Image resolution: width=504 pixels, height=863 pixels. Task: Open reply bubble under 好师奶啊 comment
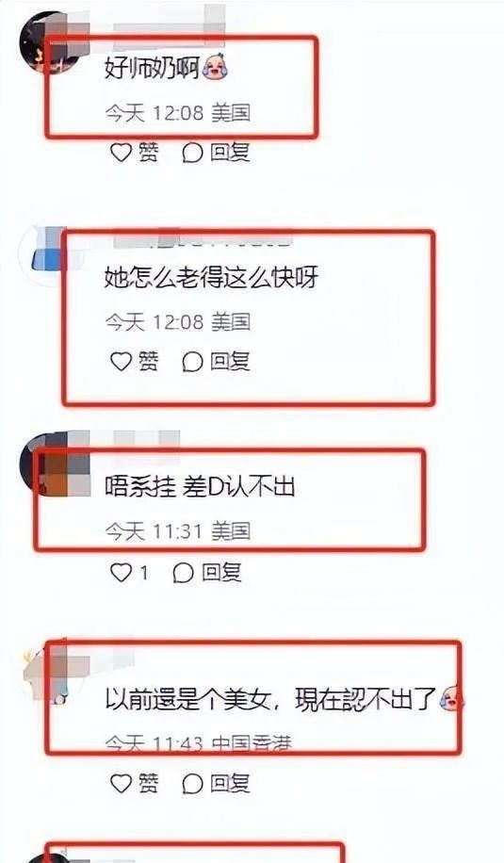192,153
